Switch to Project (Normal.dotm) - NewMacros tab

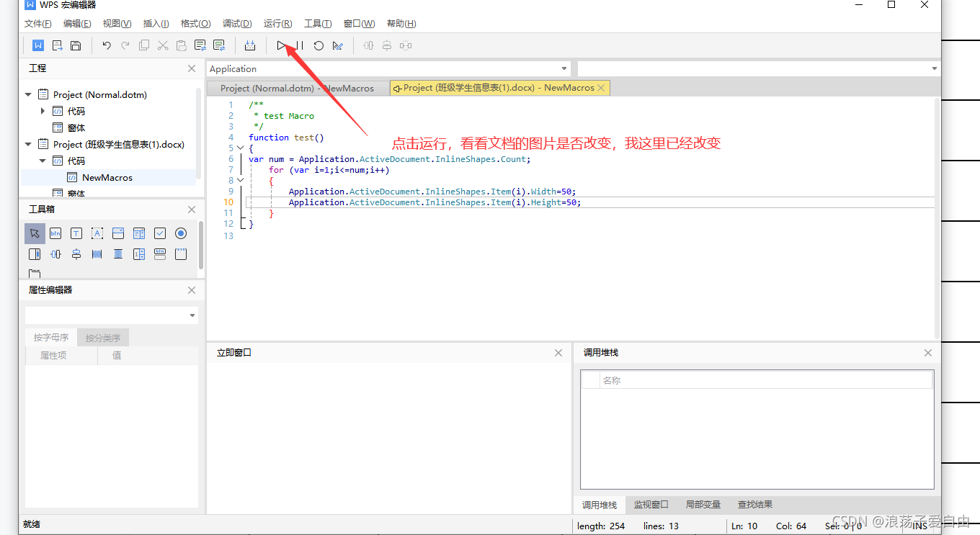(297, 88)
